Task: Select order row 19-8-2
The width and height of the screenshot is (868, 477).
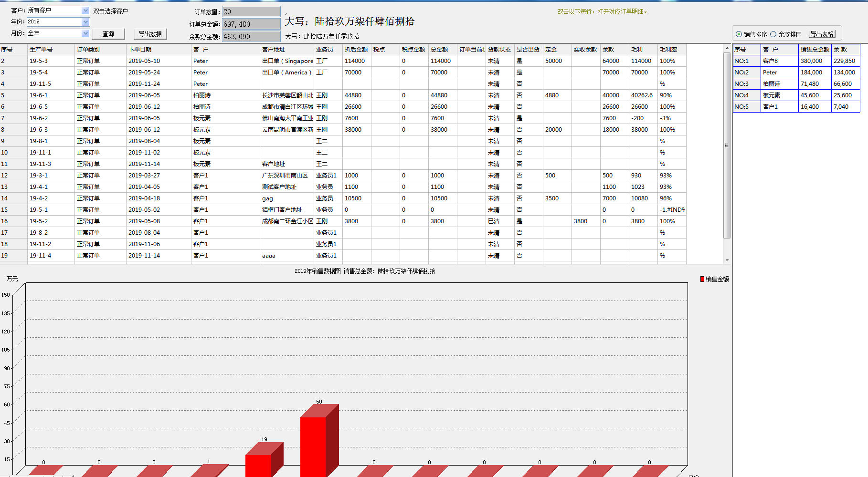Action: tap(343, 232)
